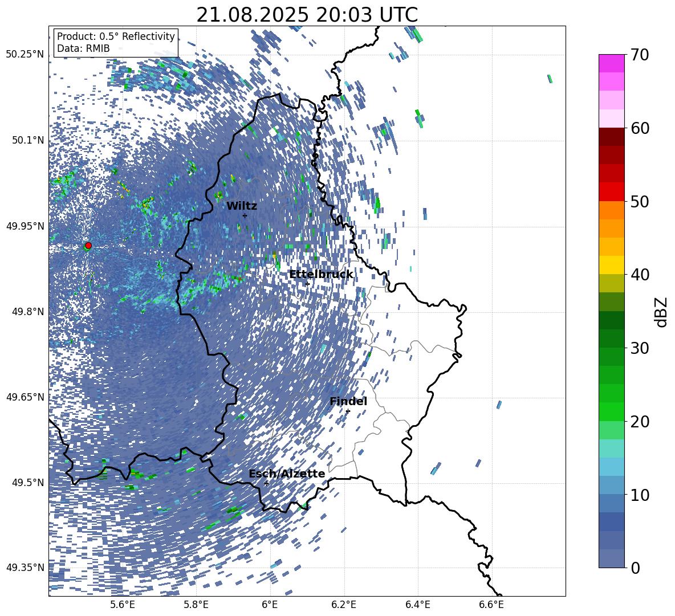This screenshot has height=616, width=675.
Task: Click the orange colorbar segment
Action: point(611,210)
